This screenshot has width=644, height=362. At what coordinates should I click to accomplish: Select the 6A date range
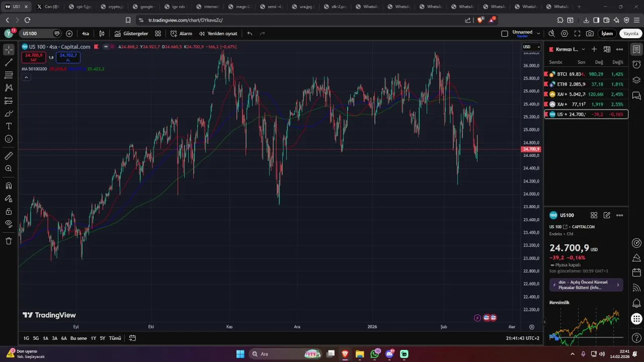point(64,338)
